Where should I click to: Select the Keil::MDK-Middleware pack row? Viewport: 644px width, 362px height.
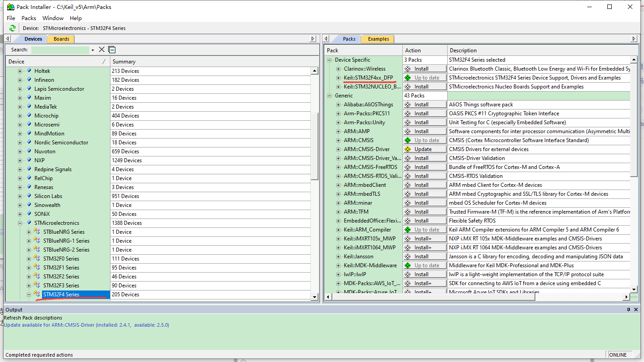pyautogui.click(x=370, y=265)
